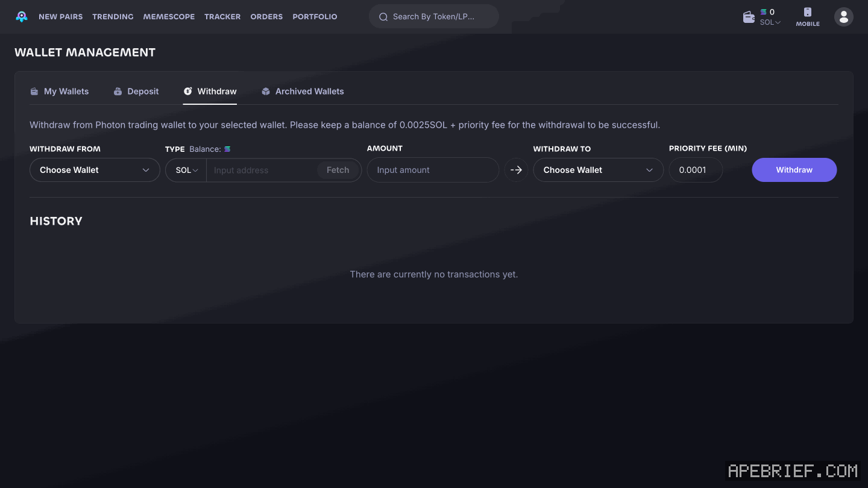This screenshot has width=868, height=488.
Task: Open the Withdraw To wallet dropdown
Action: pos(598,170)
